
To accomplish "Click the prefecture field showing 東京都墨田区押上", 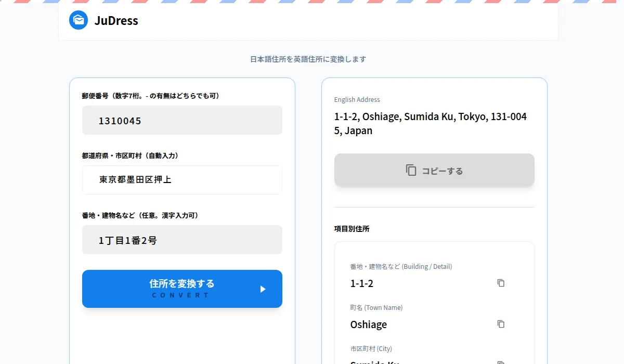I will click(182, 180).
